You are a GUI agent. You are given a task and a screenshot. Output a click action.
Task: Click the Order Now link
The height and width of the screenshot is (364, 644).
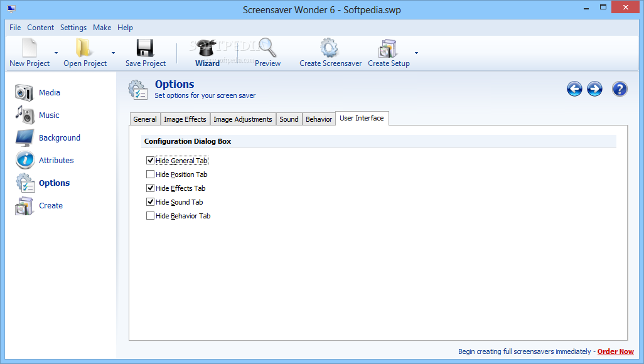pos(615,351)
